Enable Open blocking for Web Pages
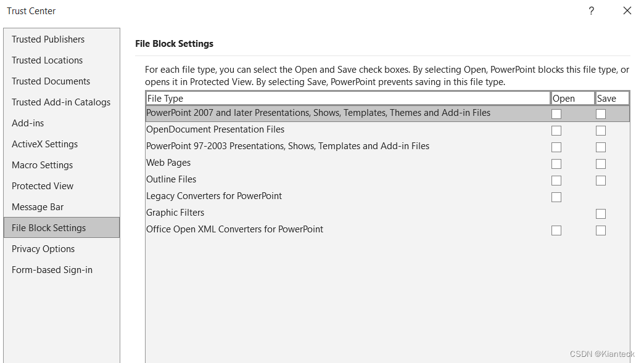 [556, 163]
